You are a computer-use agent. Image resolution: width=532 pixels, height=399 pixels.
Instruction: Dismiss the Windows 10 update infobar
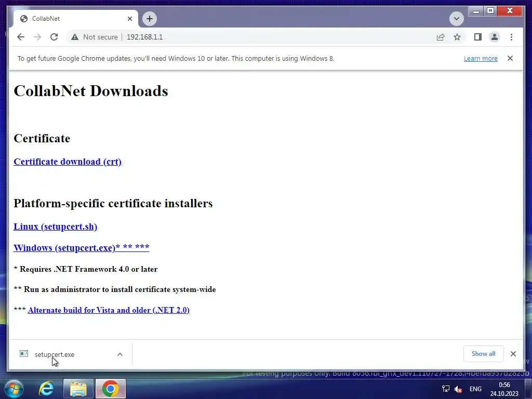(510, 58)
